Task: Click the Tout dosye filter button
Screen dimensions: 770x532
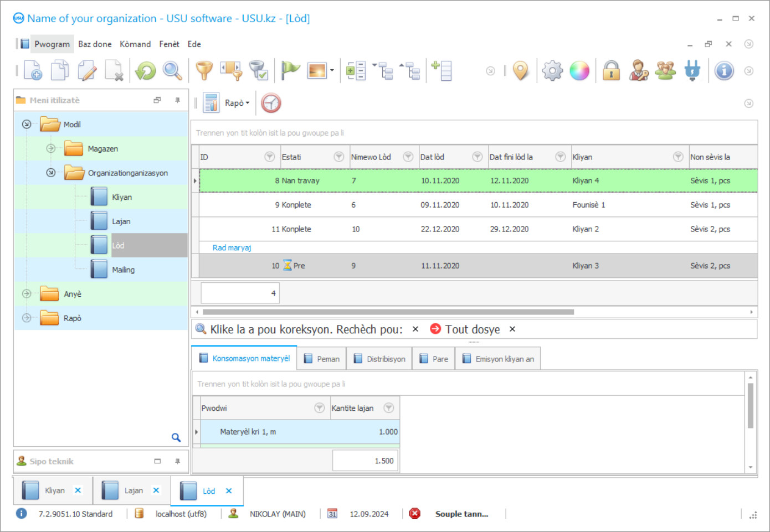Action: coord(472,329)
